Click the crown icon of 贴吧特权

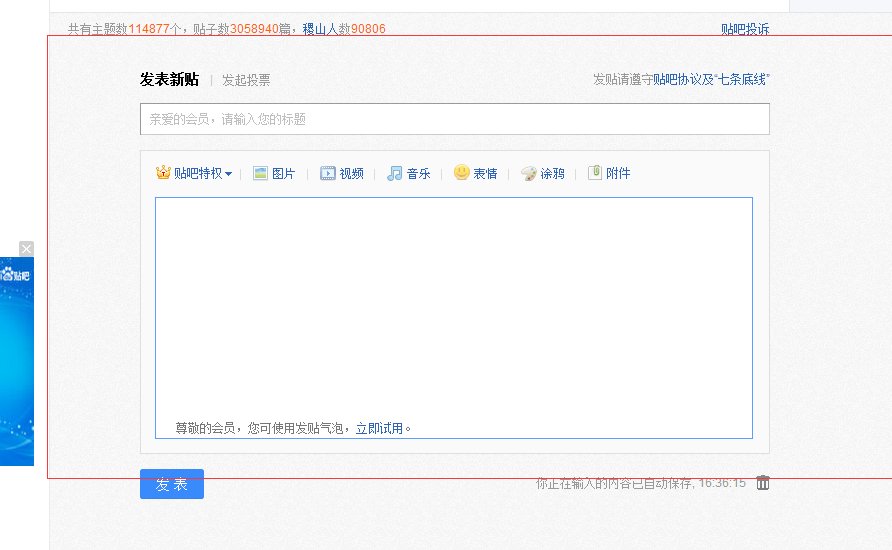click(x=163, y=172)
